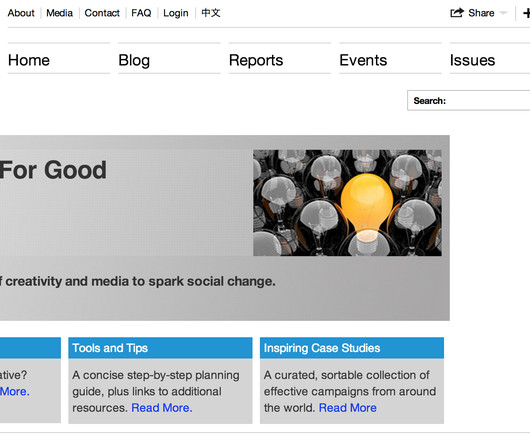The height and width of the screenshot is (442, 530).
Task: Go to the Media page
Action: click(x=59, y=13)
